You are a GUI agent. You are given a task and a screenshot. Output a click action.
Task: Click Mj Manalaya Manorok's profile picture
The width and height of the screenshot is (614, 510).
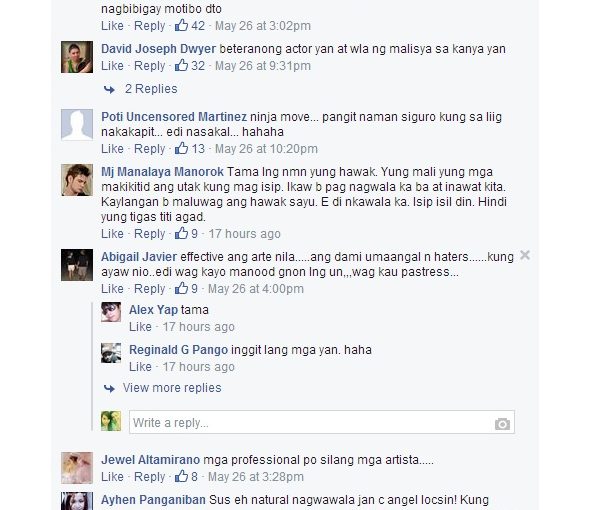point(77,180)
